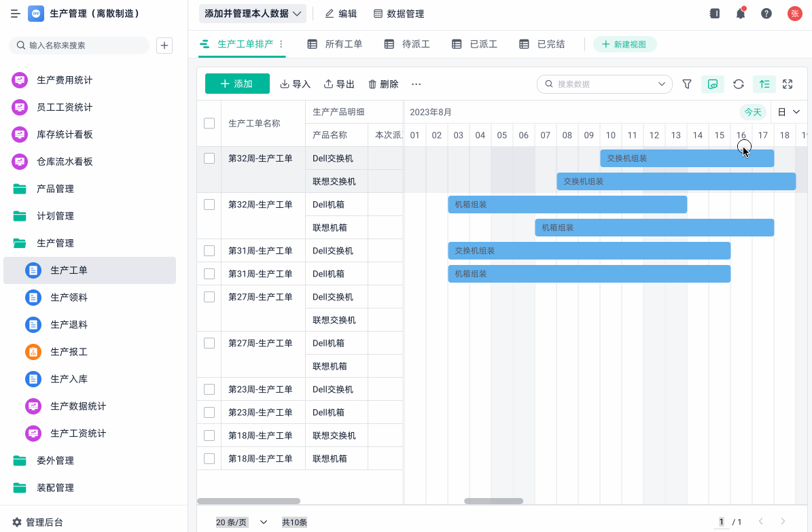Switch to the 待派工 tab
The width and height of the screenshot is (812, 532).
click(407, 44)
